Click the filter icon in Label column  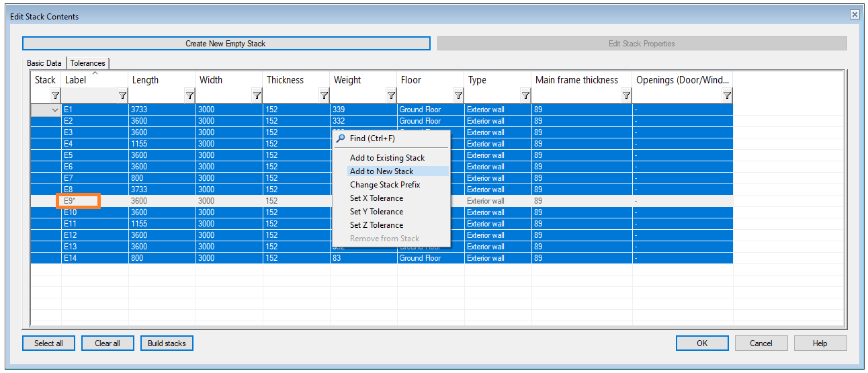(x=122, y=96)
